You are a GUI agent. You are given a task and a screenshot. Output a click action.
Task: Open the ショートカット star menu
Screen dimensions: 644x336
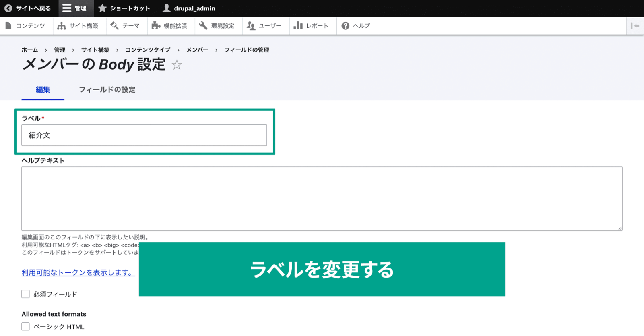point(124,8)
